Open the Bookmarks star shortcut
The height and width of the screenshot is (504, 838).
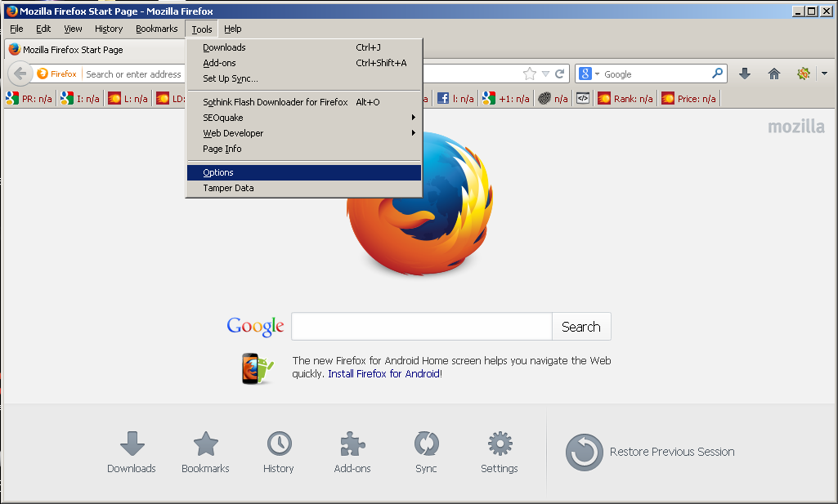click(205, 453)
